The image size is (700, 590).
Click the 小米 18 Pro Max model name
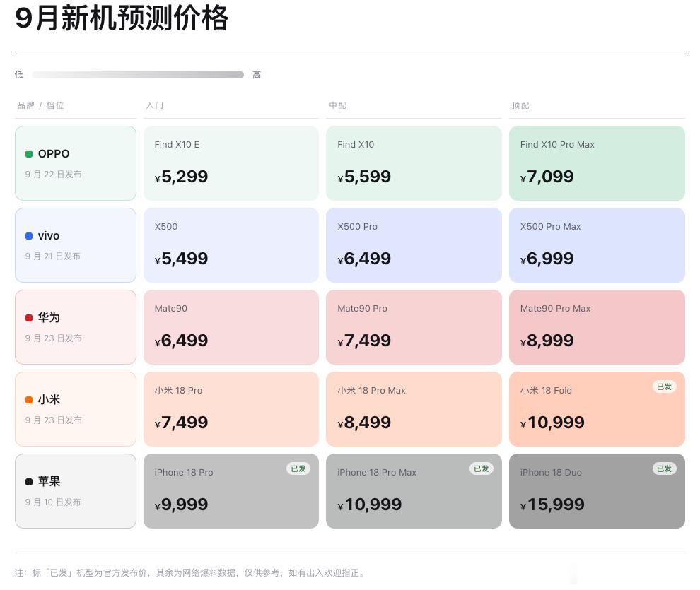(371, 391)
